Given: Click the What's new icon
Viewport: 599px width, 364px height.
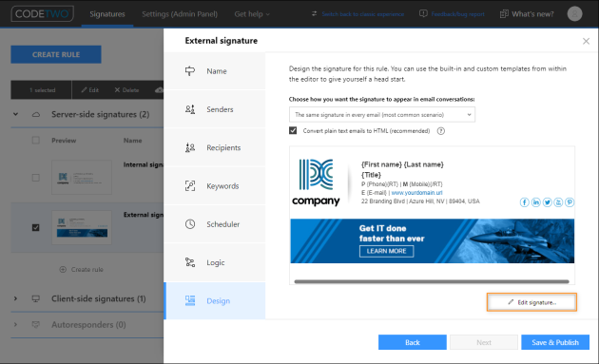Looking at the screenshot, I should (x=504, y=14).
